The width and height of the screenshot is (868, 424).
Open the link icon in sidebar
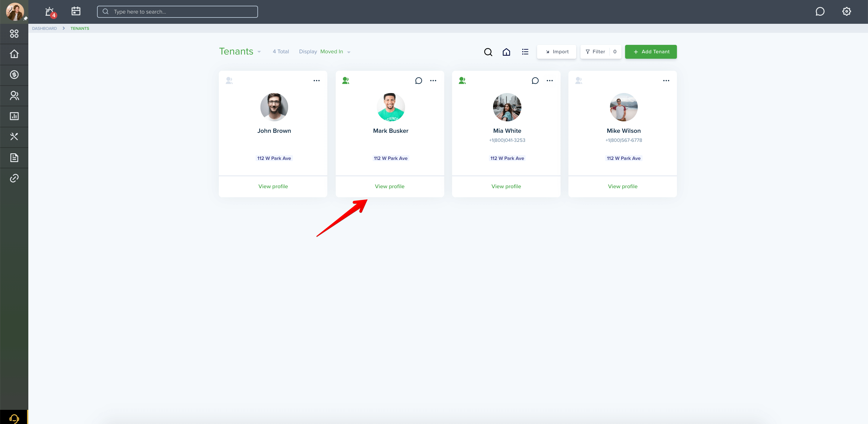[14, 178]
